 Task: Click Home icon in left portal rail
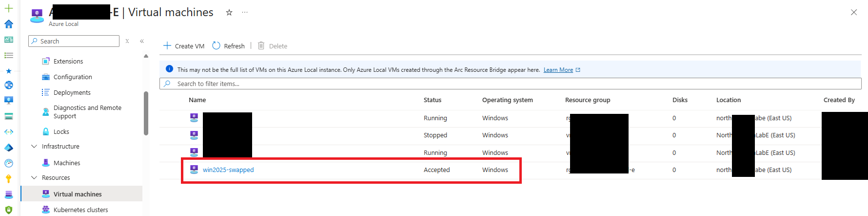coord(9,24)
